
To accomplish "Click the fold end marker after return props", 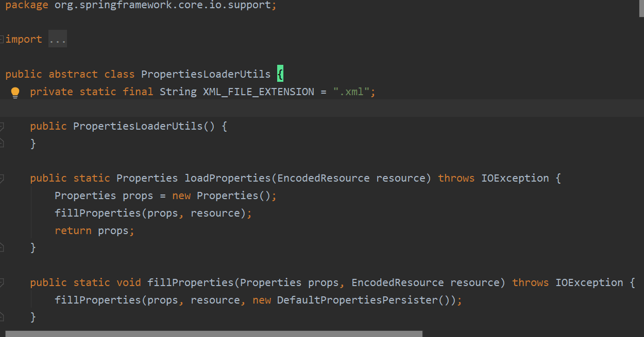I will tap(2, 247).
